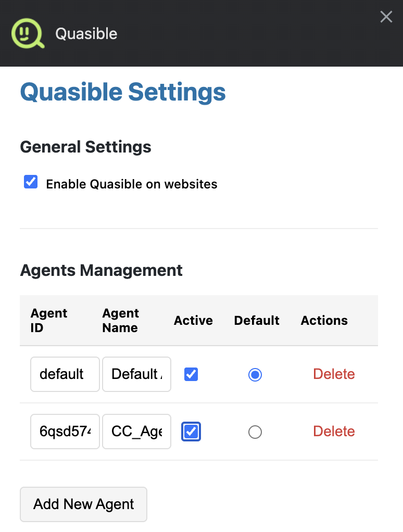Click the 6qsd574 Agent ID field

(x=65, y=432)
